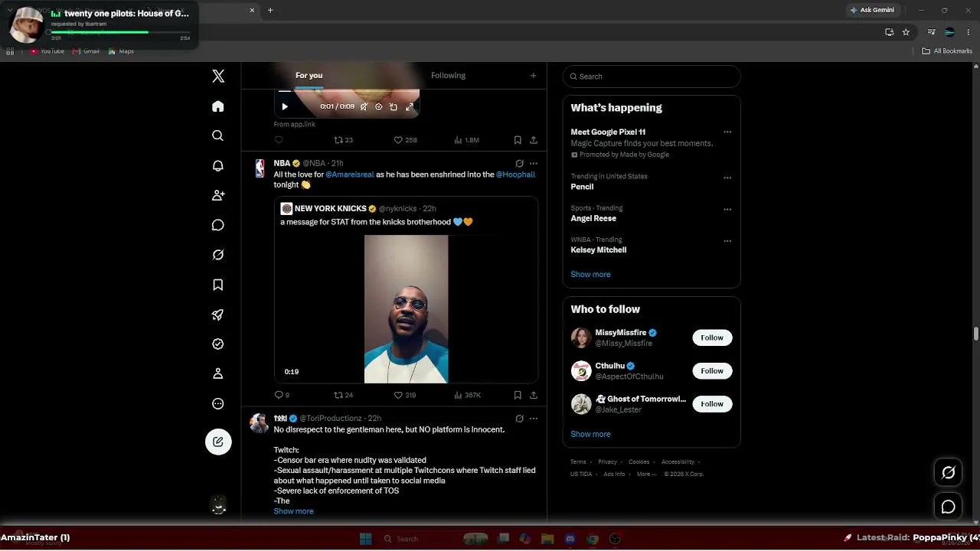The width and height of the screenshot is (980, 551).
Task: Seek the top video progress bar
Action: click(347, 91)
